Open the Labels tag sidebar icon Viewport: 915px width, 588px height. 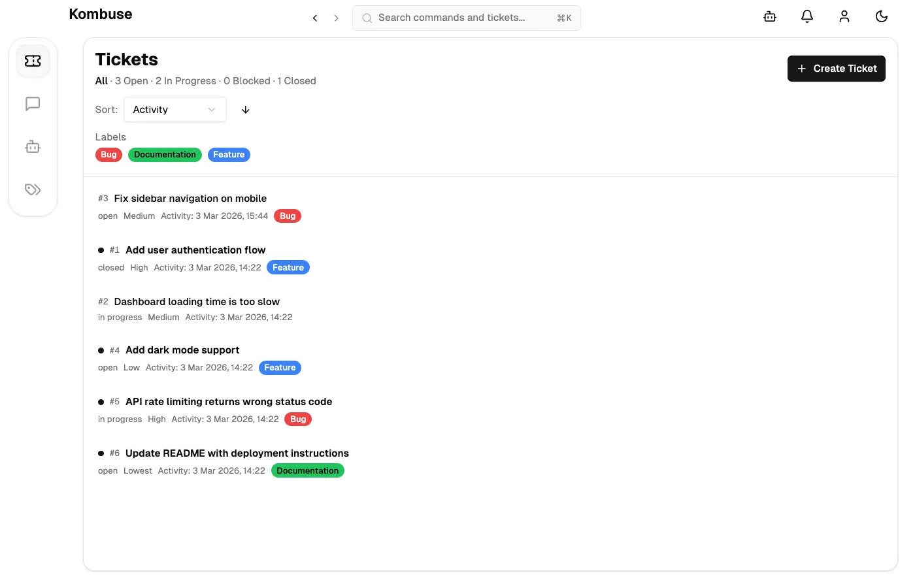(x=33, y=189)
